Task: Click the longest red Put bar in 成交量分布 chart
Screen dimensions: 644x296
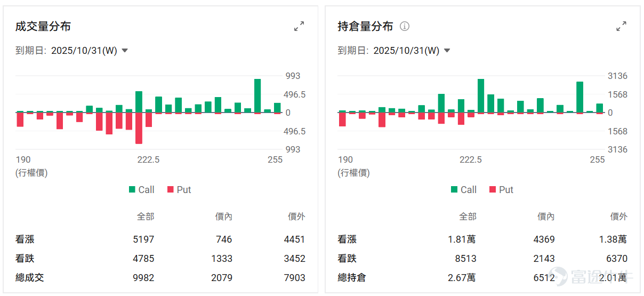Action: point(139,128)
